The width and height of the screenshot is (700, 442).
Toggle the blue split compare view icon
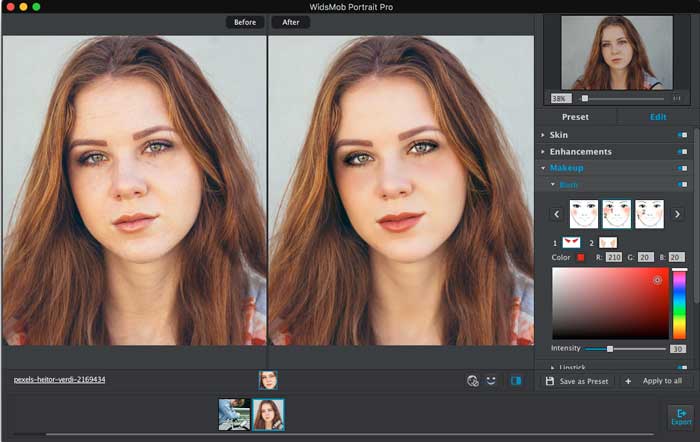(516, 380)
